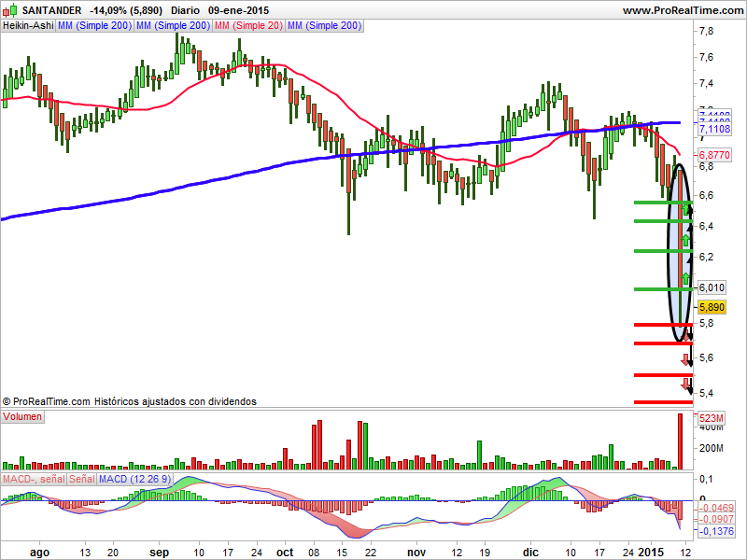
Task: Click the tall red 523M volume bar
Action: pyautogui.click(x=680, y=441)
